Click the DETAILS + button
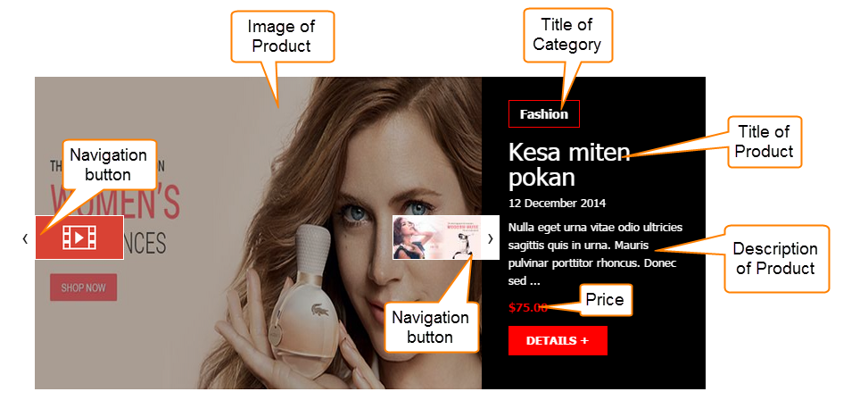 tap(558, 340)
